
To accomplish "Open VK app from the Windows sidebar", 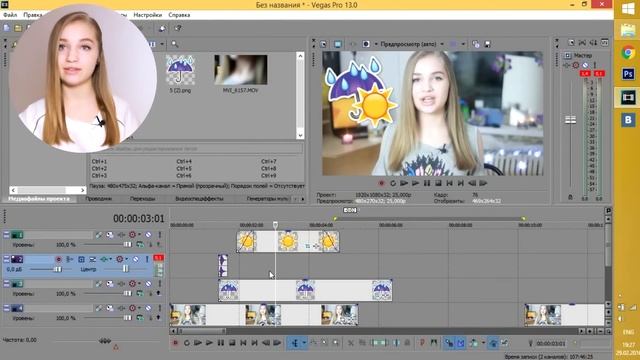I will coord(628,120).
